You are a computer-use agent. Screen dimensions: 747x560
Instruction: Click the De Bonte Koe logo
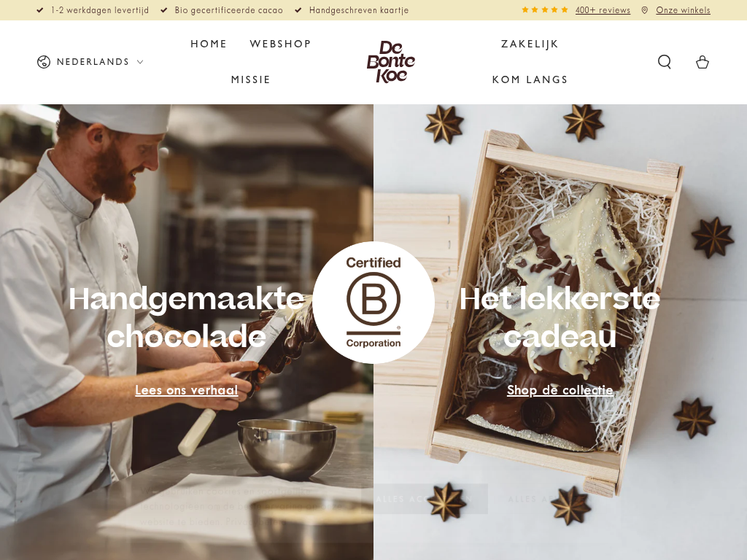click(391, 62)
